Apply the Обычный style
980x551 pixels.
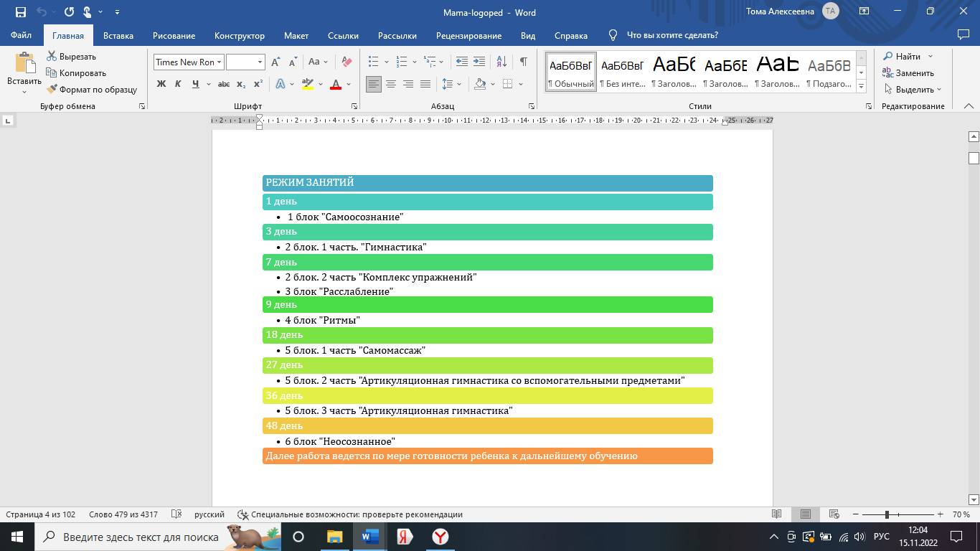tap(571, 72)
